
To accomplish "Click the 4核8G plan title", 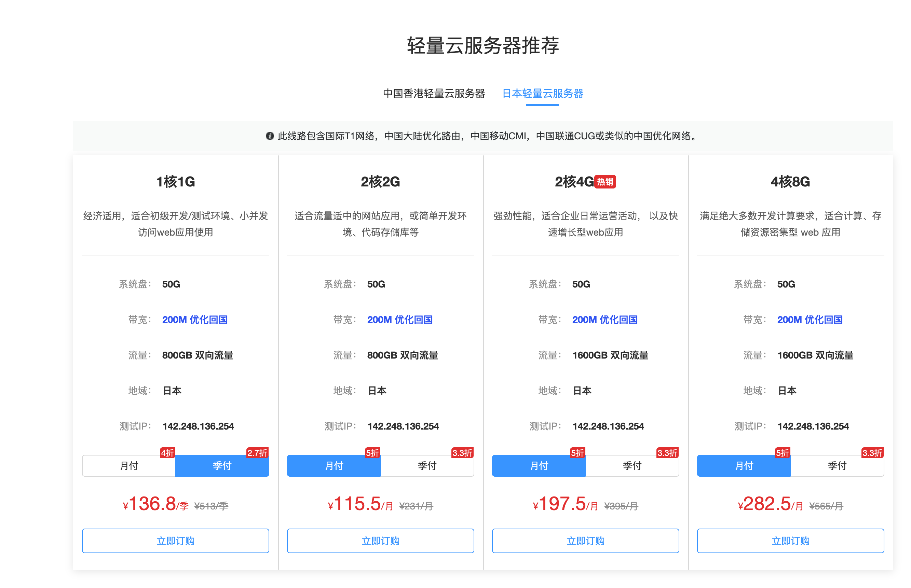I will pos(790,182).
